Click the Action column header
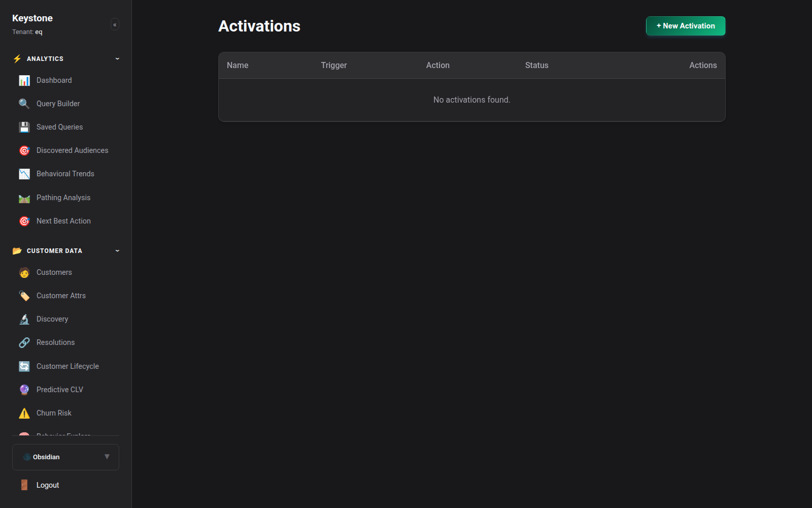Viewport: 812px width, 508px height. [x=438, y=66]
